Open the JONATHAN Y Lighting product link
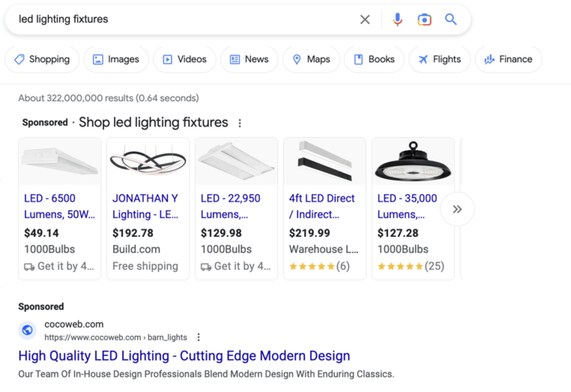The height and width of the screenshot is (392, 571). pos(145,206)
